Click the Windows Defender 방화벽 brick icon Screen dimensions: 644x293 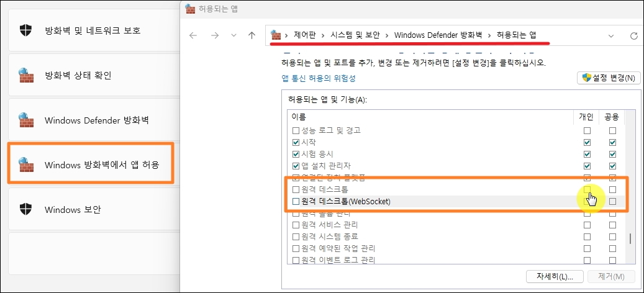pos(26,120)
